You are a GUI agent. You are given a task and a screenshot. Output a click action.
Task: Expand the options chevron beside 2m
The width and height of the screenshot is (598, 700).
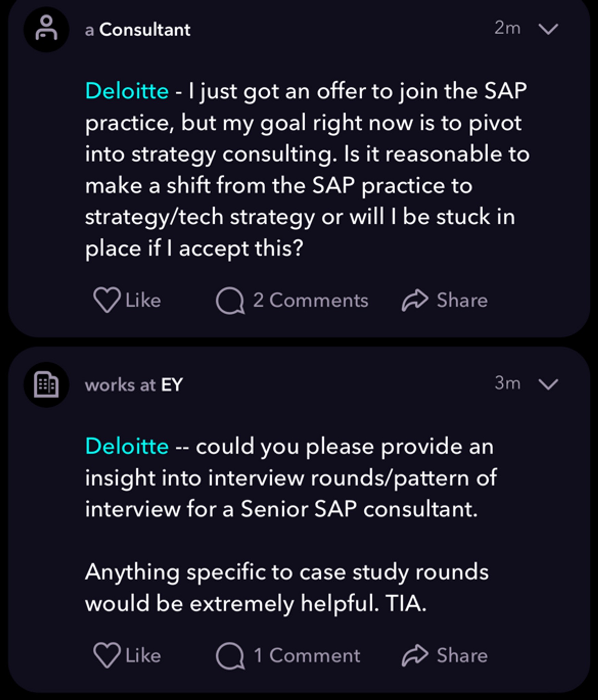point(548,29)
